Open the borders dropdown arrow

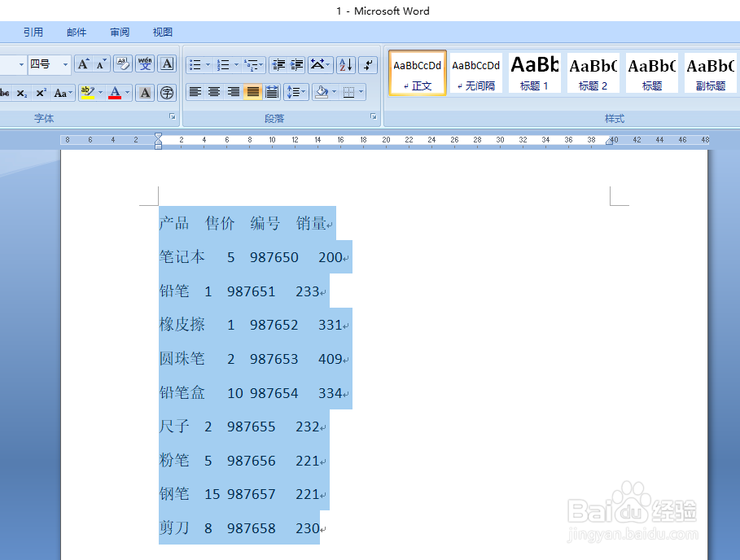tap(362, 92)
